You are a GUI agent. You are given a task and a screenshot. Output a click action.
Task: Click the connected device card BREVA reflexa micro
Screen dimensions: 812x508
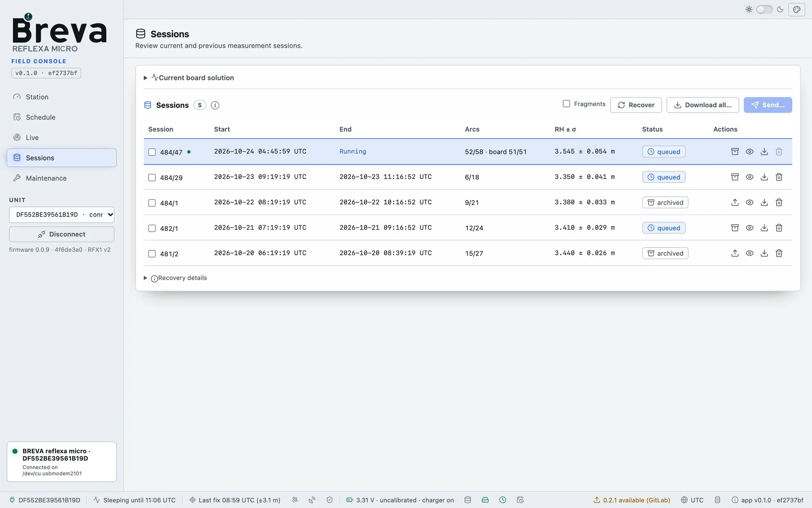click(x=62, y=462)
